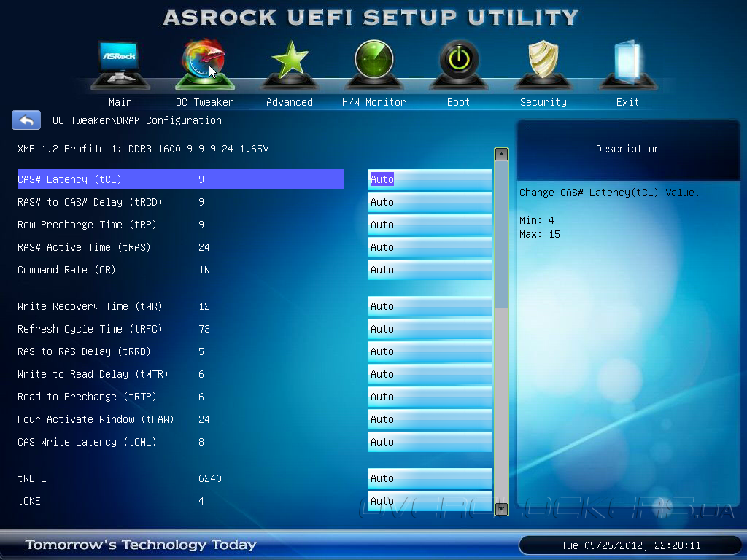Open the RAS to RAS Delay Auto field

tap(429, 351)
